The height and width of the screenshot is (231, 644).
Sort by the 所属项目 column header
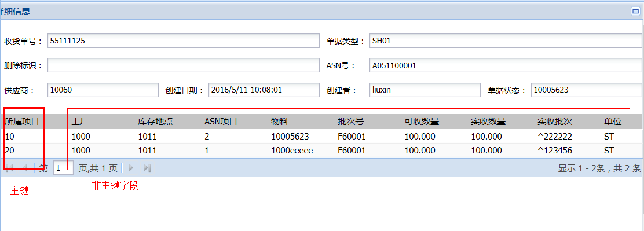(x=22, y=122)
